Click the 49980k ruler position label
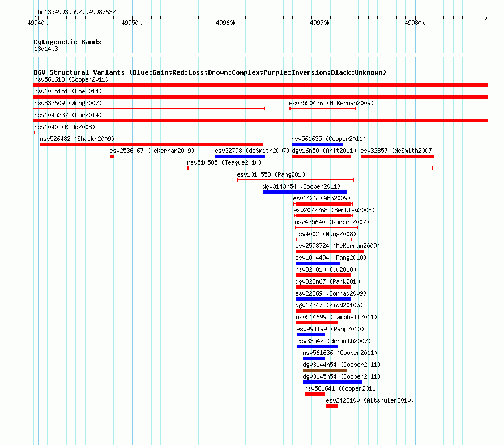The height and width of the screenshot is (445, 504). coord(415,23)
